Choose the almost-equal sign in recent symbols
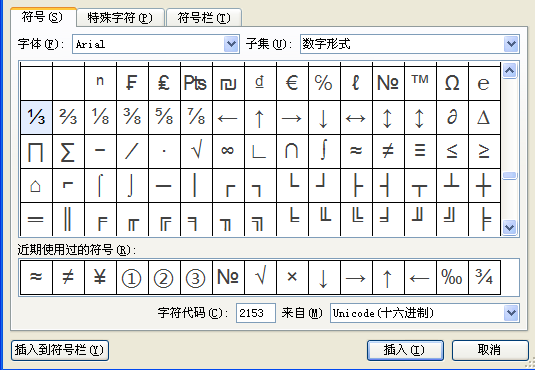 (36, 277)
